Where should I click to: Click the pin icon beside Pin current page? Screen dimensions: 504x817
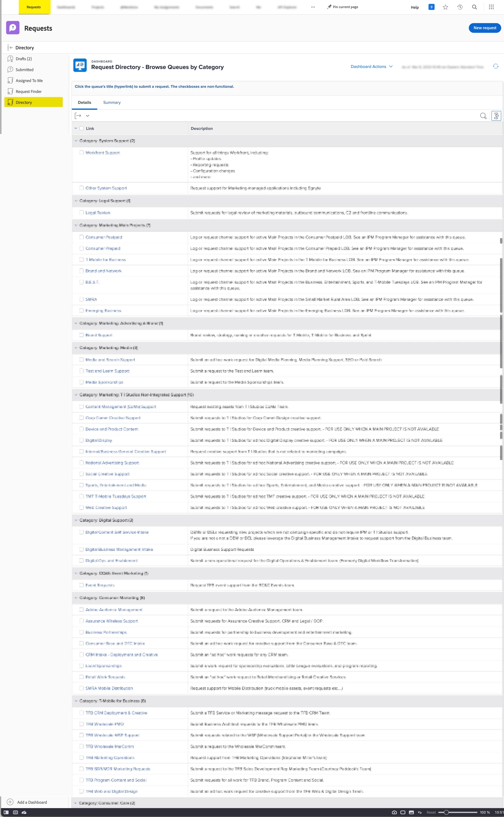coord(329,7)
